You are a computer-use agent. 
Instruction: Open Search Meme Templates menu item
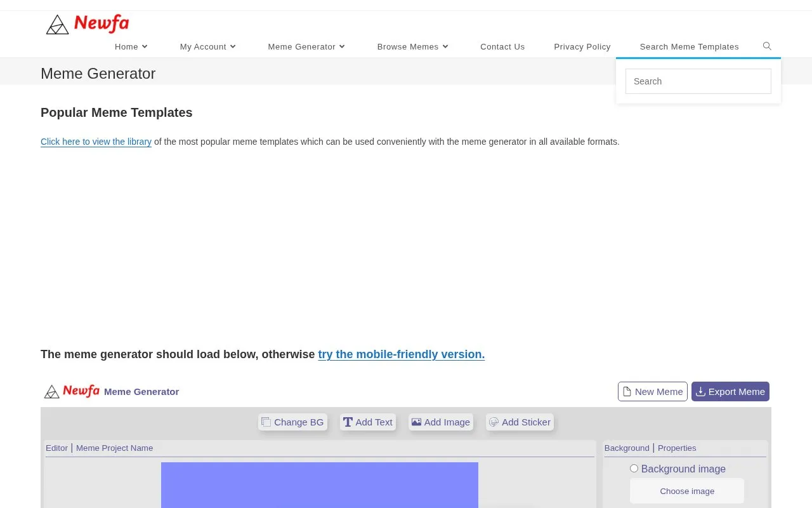(x=690, y=47)
